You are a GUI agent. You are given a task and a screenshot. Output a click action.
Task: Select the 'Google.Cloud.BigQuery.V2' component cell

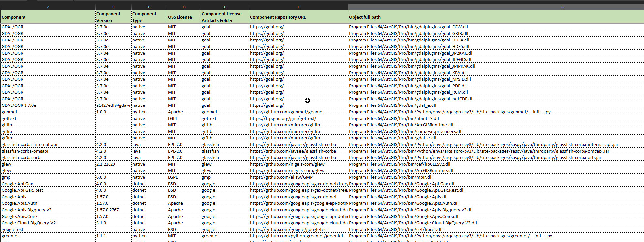coord(48,223)
